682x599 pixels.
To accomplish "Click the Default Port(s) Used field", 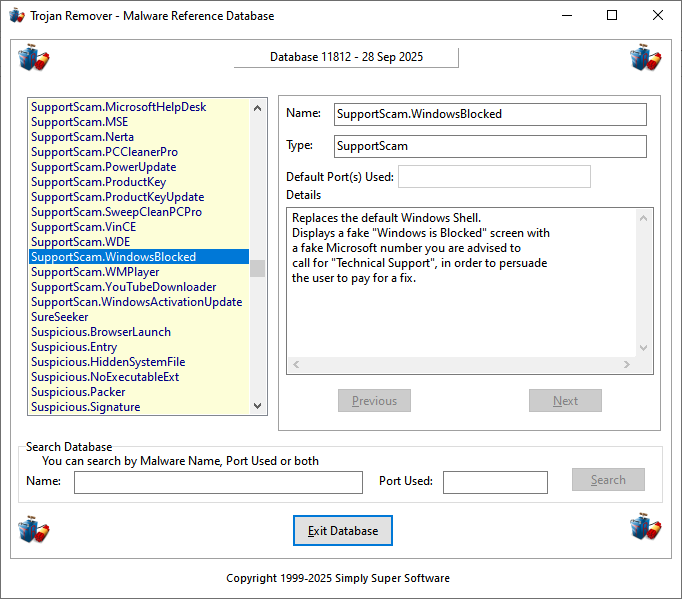I will [494, 177].
